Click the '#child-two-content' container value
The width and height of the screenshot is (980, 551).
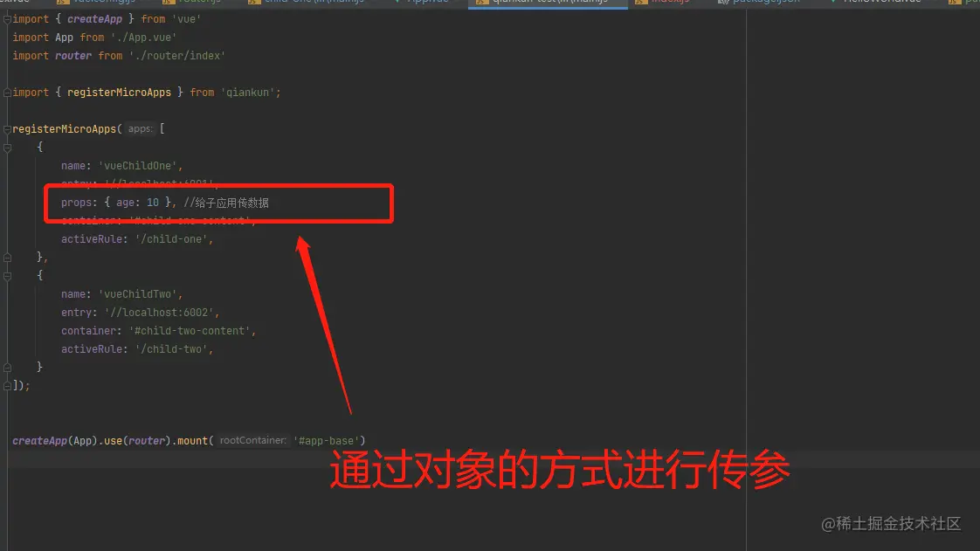tap(190, 331)
